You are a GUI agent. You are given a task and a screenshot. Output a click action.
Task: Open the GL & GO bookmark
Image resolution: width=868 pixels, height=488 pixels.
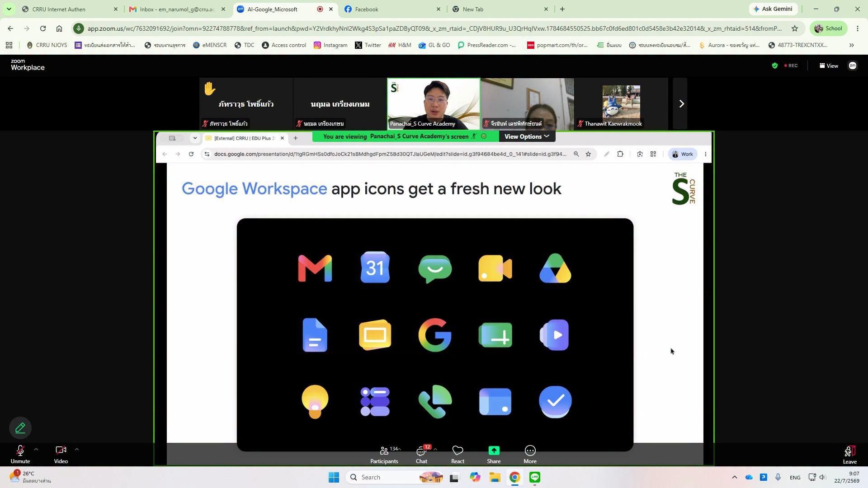tap(434, 45)
